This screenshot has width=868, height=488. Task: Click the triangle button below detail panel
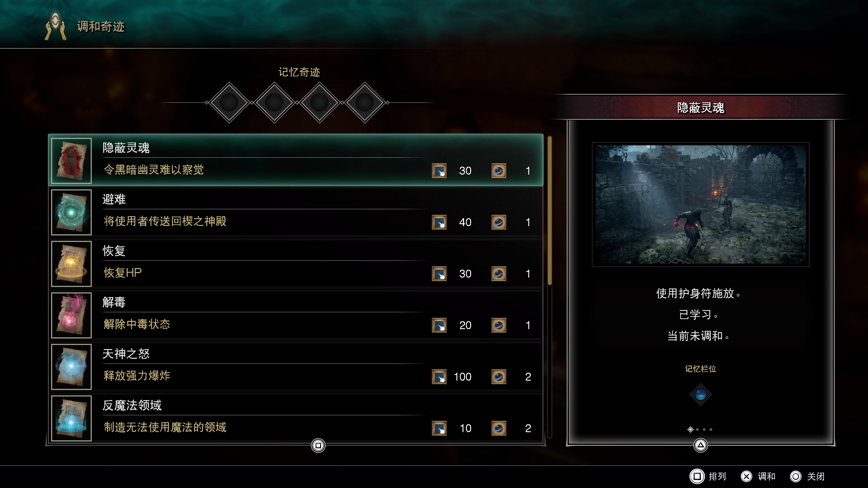[701, 445]
